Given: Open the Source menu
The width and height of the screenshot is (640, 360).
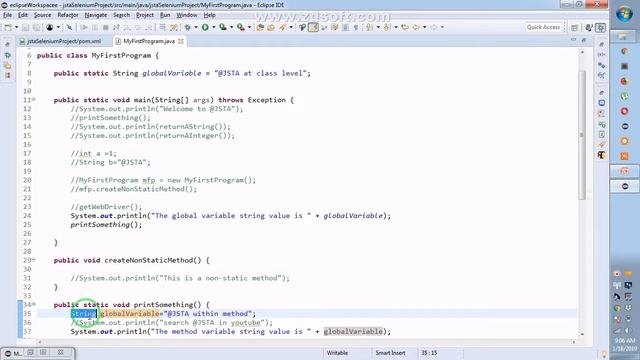Looking at the screenshot, I should click(x=42, y=15).
